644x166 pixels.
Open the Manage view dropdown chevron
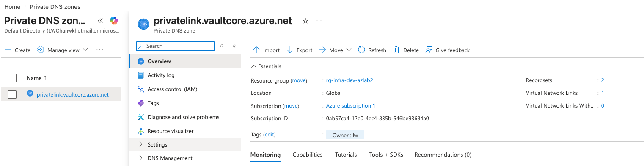(85, 50)
